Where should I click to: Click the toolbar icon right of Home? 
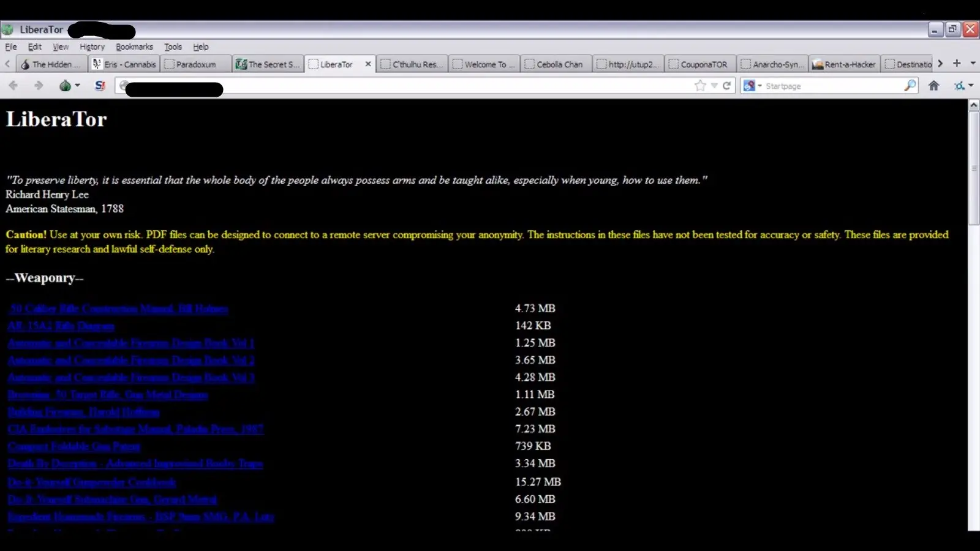[959, 86]
